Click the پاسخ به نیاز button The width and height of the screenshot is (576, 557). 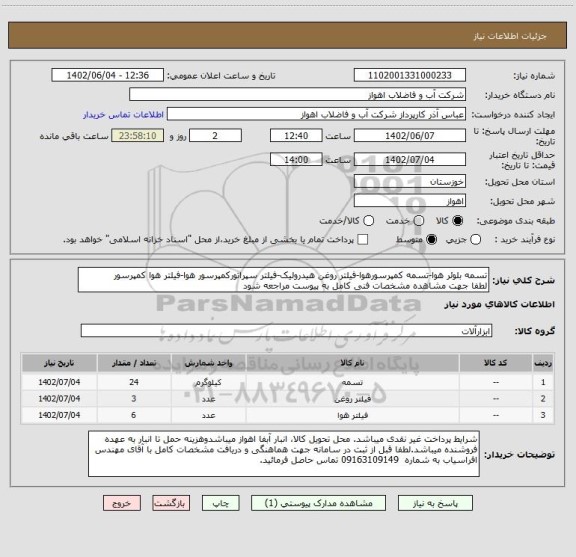point(435,503)
